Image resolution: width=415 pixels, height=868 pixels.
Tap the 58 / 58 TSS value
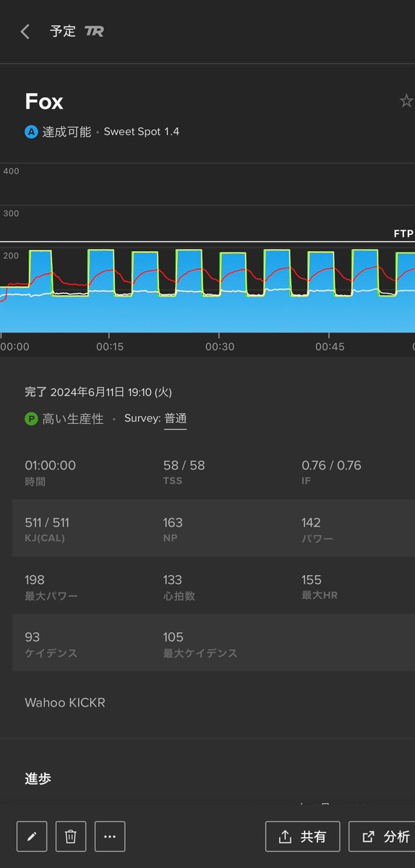(x=184, y=465)
